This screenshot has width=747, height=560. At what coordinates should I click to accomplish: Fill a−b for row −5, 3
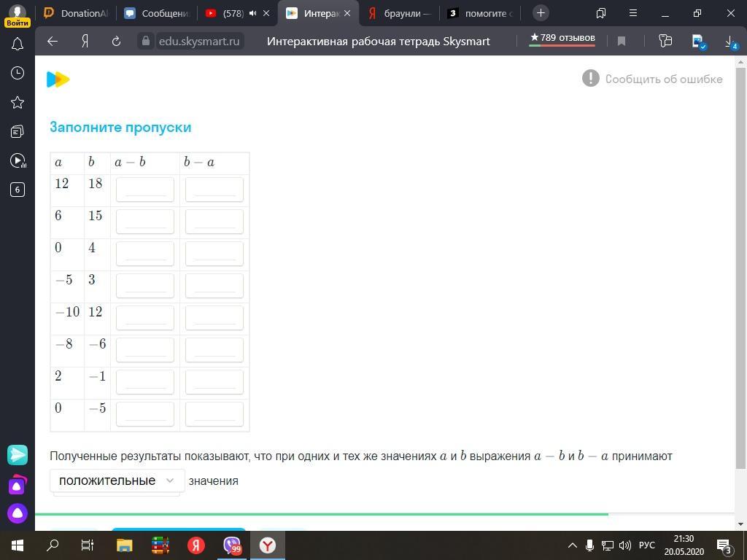[x=145, y=286]
